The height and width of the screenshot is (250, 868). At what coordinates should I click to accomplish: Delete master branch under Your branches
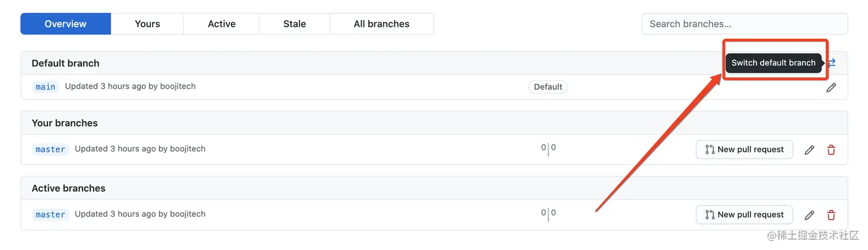(831, 150)
